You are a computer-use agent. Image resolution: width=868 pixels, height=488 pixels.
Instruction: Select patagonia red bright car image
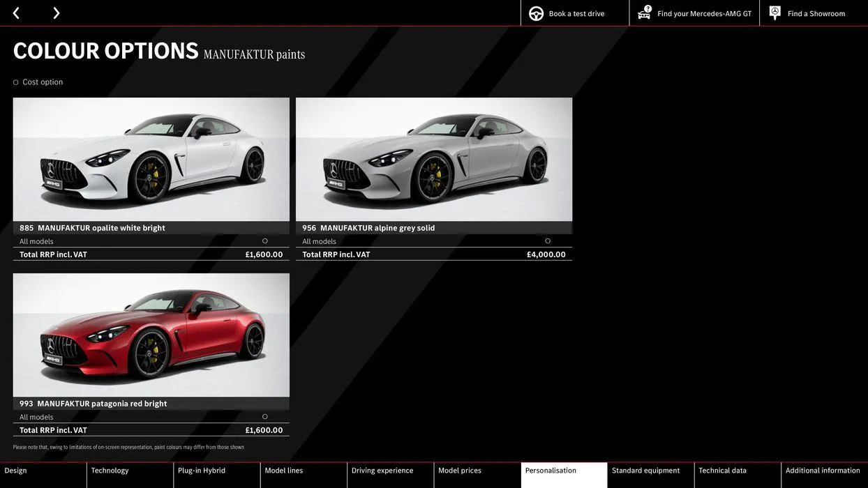[x=151, y=335]
